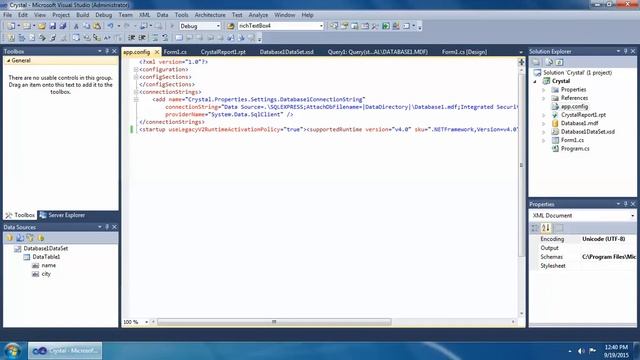Click Show All Files in Solution Explorer
The image size is (640, 360).
(549, 62)
